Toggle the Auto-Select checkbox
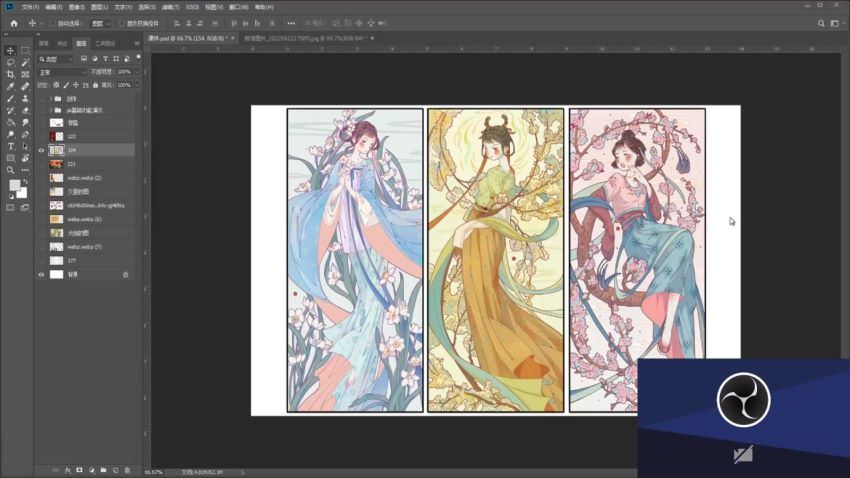Image resolution: width=850 pixels, height=478 pixels. (53, 23)
